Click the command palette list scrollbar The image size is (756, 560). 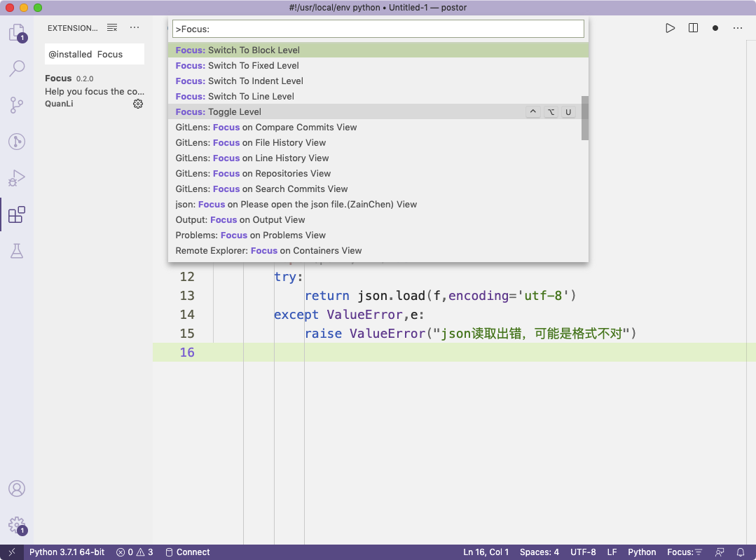tap(585, 118)
